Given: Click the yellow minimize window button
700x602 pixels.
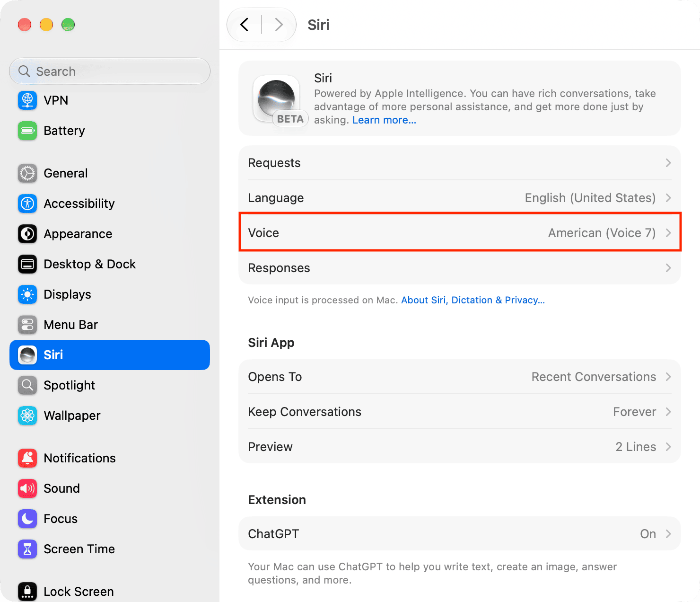Looking at the screenshot, I should (x=46, y=25).
